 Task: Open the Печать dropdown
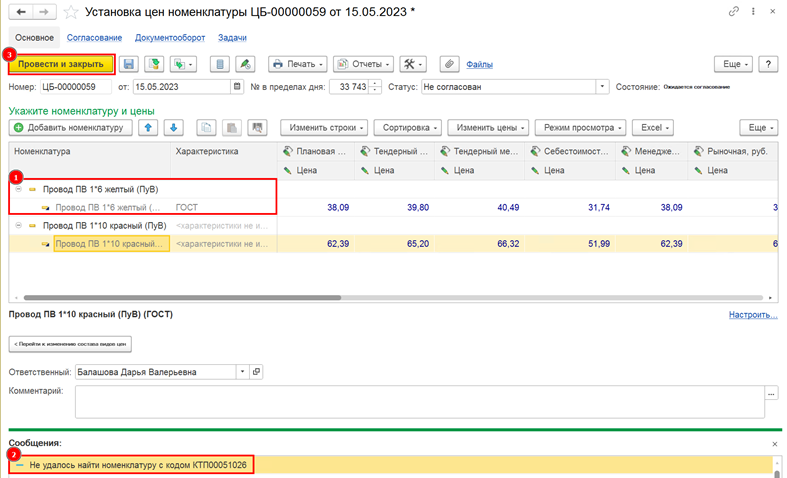298,64
